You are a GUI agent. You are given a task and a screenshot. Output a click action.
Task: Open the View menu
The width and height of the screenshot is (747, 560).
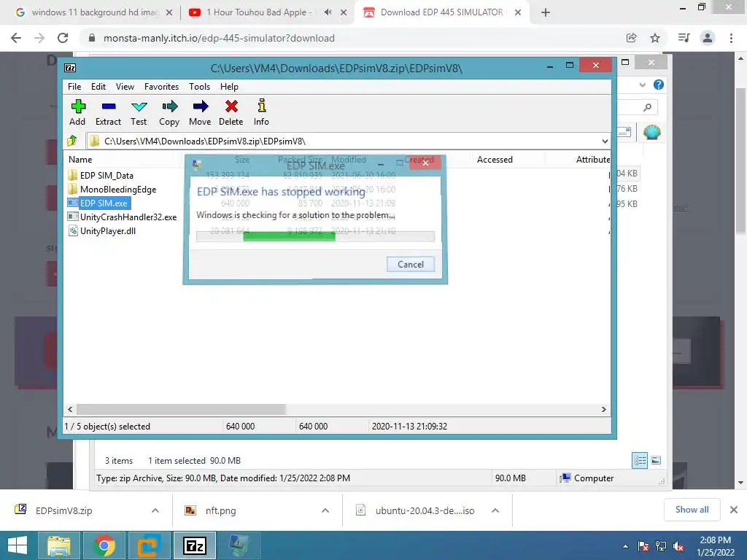click(125, 87)
